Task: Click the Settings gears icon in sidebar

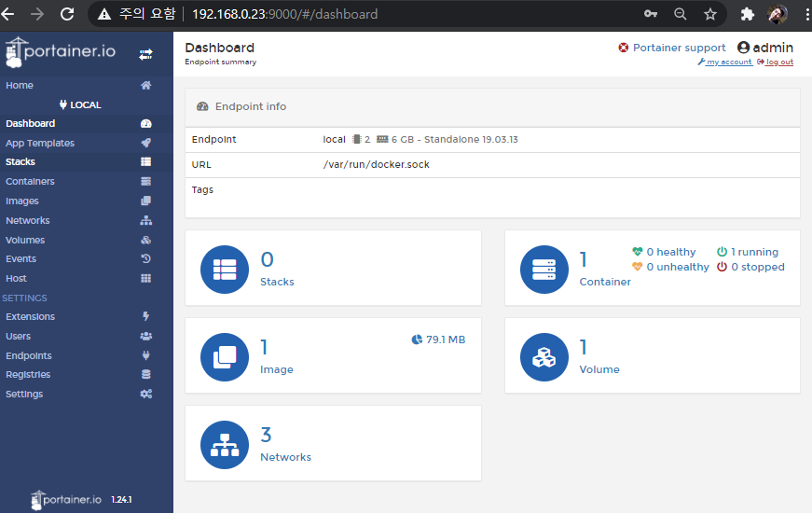Action: (146, 394)
